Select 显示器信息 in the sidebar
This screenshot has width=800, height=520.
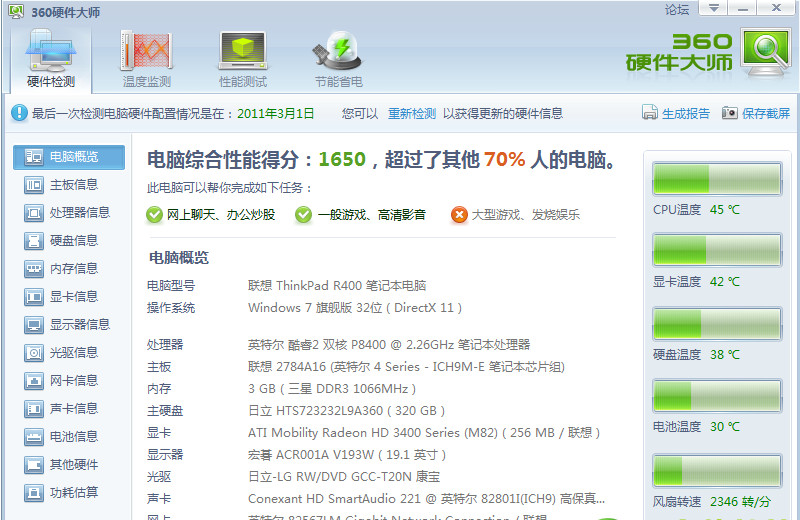69,325
